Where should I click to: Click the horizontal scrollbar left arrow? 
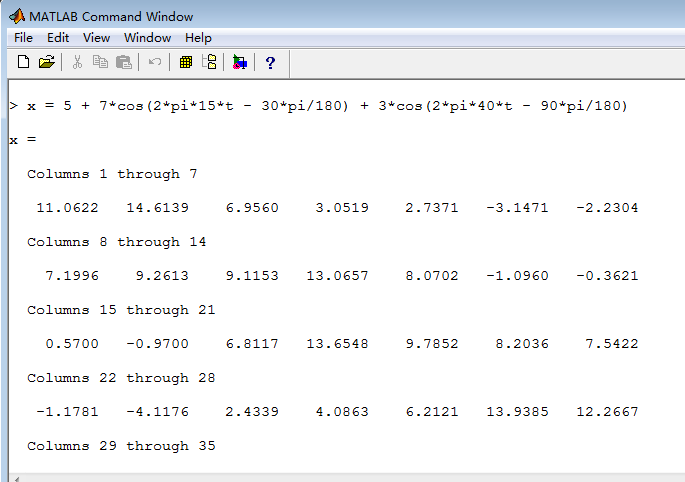click(x=16, y=478)
